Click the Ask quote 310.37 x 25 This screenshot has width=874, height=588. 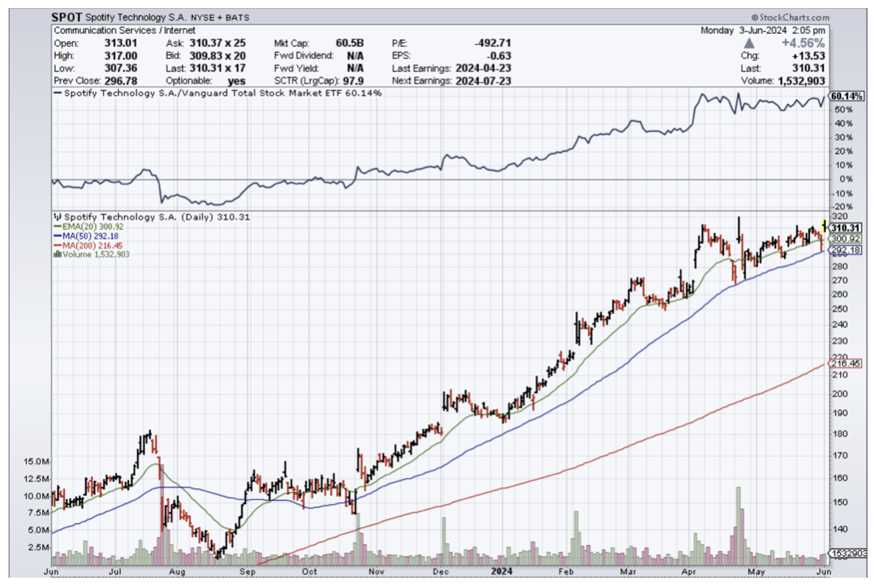pyautogui.click(x=217, y=43)
